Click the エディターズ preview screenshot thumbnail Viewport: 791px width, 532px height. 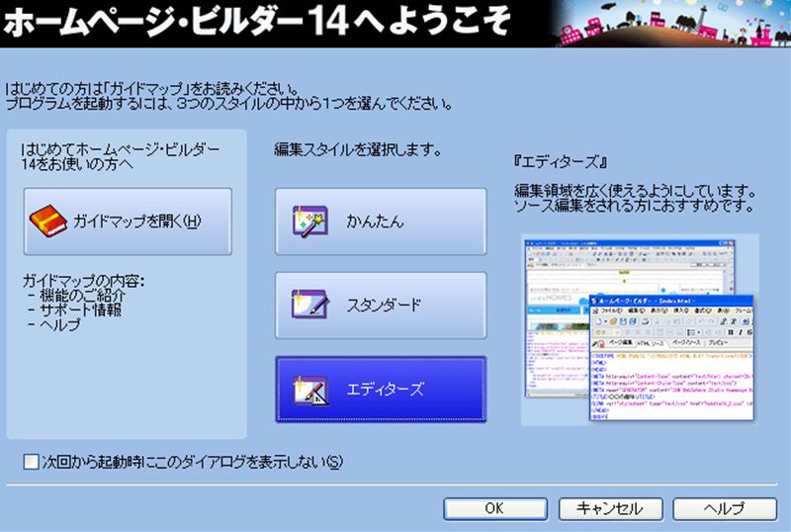(x=640, y=329)
